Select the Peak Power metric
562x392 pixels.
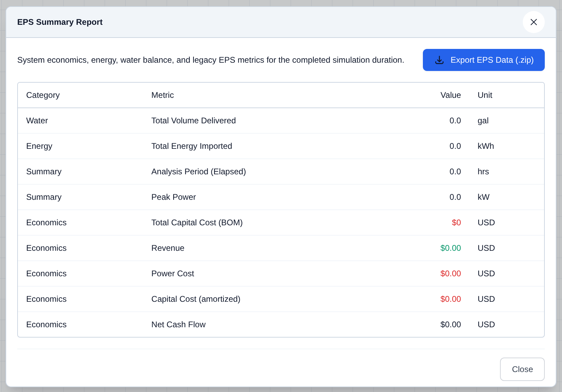[x=174, y=197]
